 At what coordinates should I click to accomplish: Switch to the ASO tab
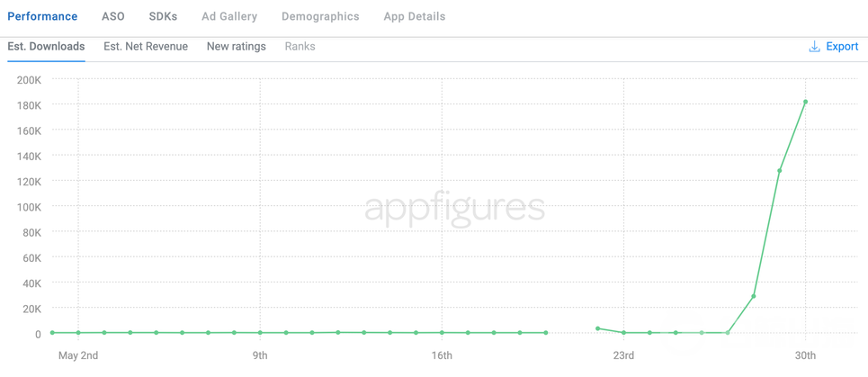[x=113, y=16]
